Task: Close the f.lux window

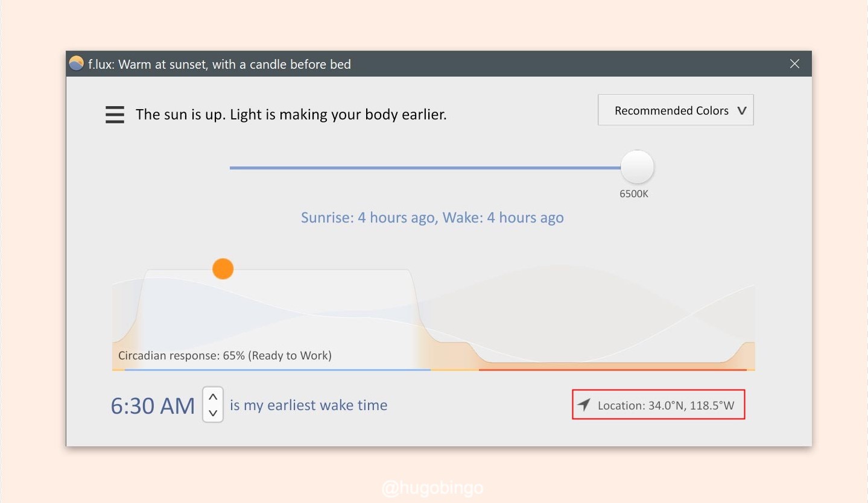Action: pyautogui.click(x=794, y=64)
